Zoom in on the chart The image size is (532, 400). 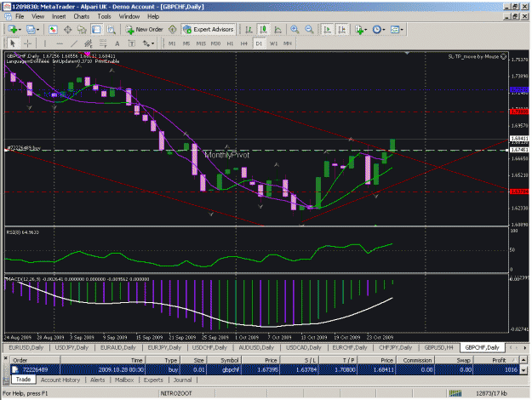[x=295, y=30]
